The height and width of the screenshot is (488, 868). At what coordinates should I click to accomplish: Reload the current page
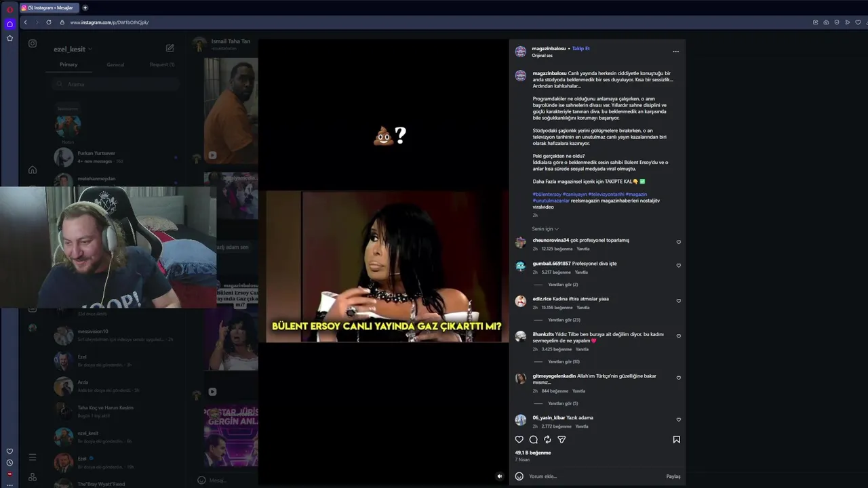pyautogui.click(x=49, y=22)
